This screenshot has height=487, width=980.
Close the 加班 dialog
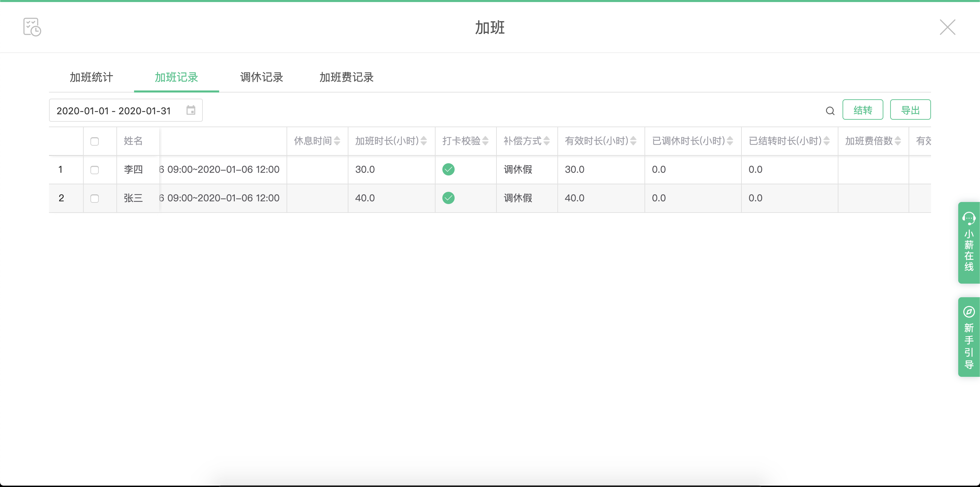(947, 27)
